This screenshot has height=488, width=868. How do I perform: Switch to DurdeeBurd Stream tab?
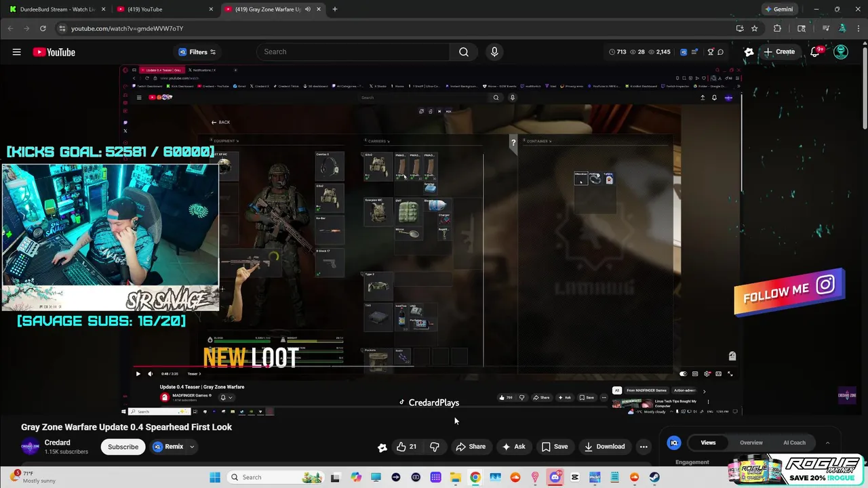[58, 9]
